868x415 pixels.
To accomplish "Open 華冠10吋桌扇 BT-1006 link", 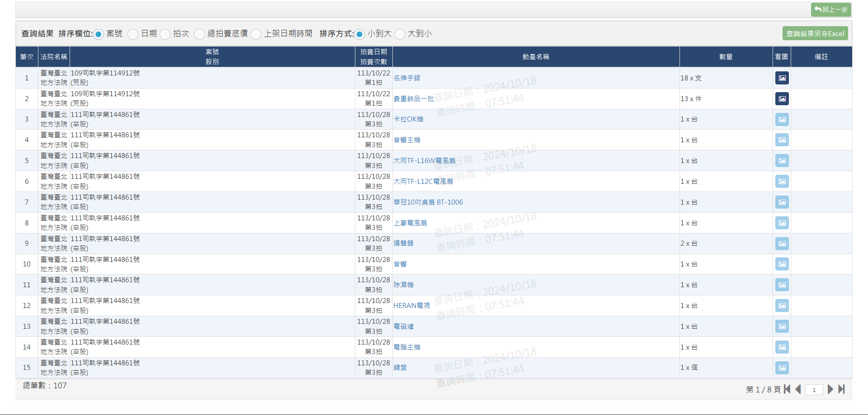I will click(428, 202).
